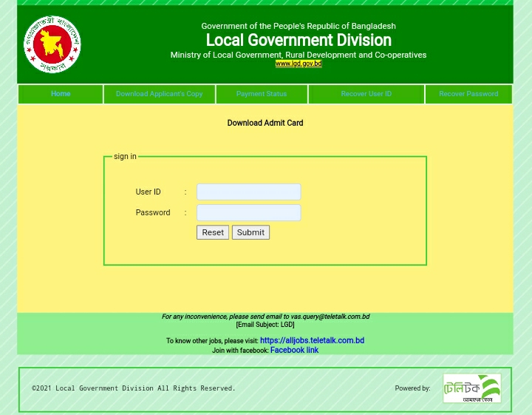Click the 2021 copyright notice text
The width and height of the screenshot is (532, 415).
pos(134,388)
